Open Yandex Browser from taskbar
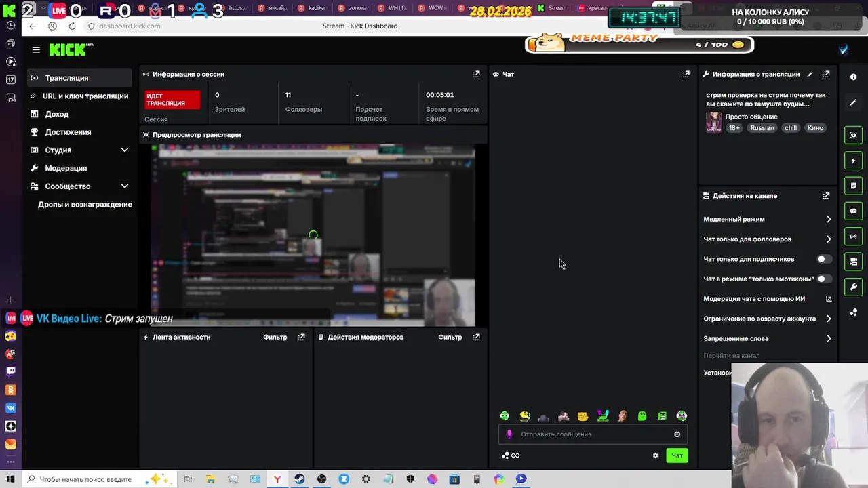The width and height of the screenshot is (868, 488). point(277,479)
